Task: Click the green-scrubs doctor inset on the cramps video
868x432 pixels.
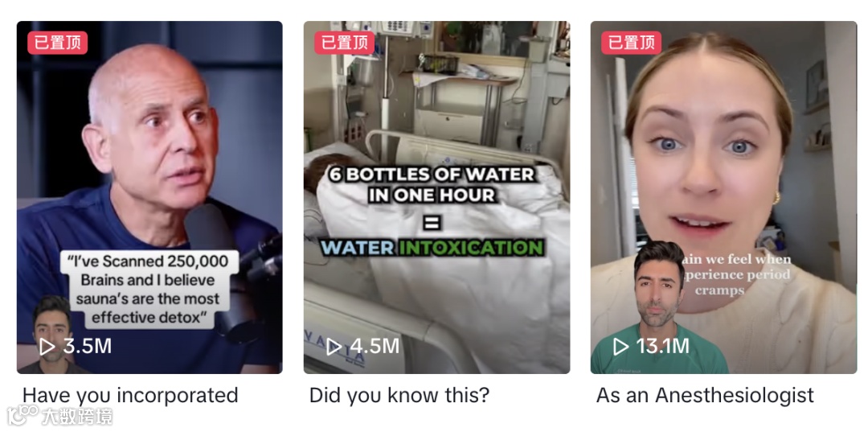Action: coord(659,307)
